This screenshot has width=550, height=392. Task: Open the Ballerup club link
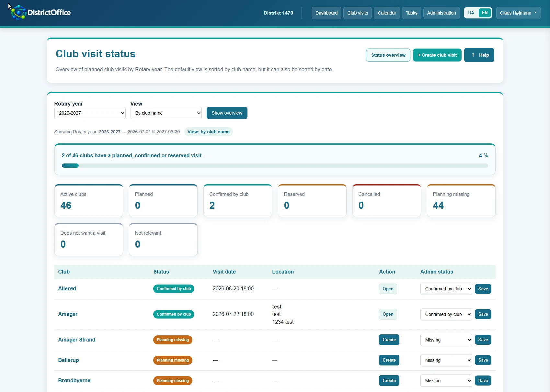coord(68,360)
